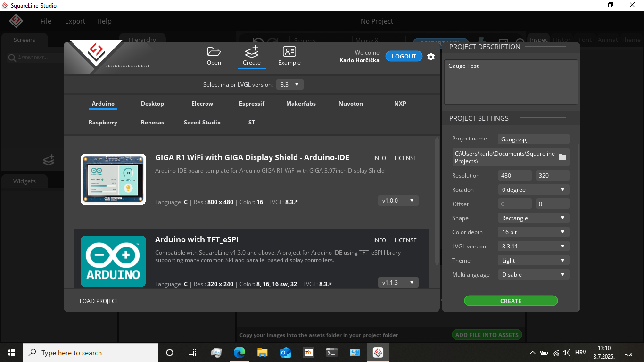Click the green CREATE button
Screen dimensions: 644x362
point(511,301)
